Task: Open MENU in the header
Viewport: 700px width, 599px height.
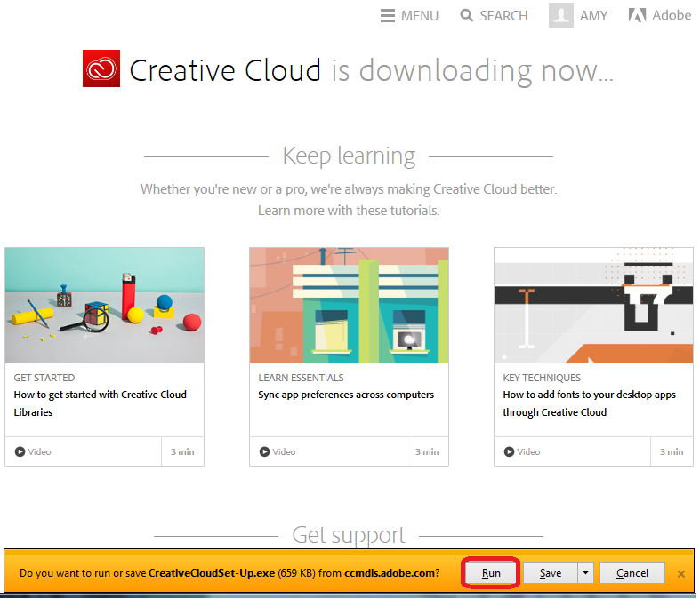Action: [420, 16]
